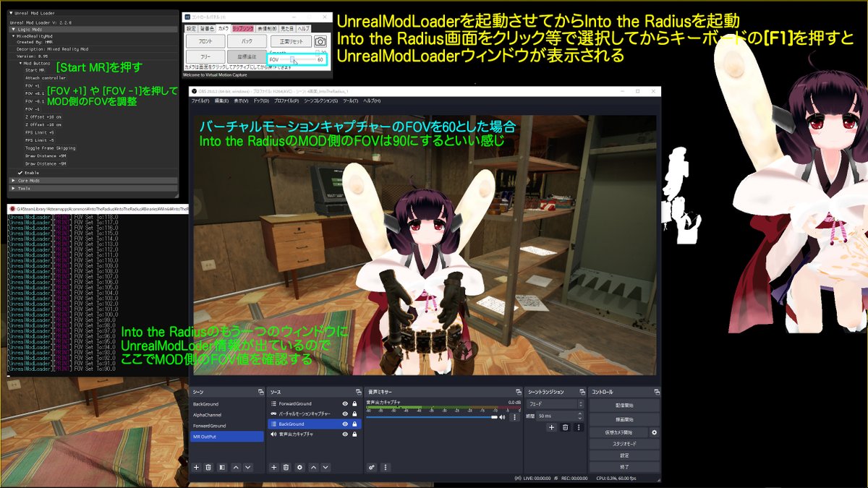Click Toggle Frame Skipping mod button
The image size is (868, 488).
click(50, 148)
